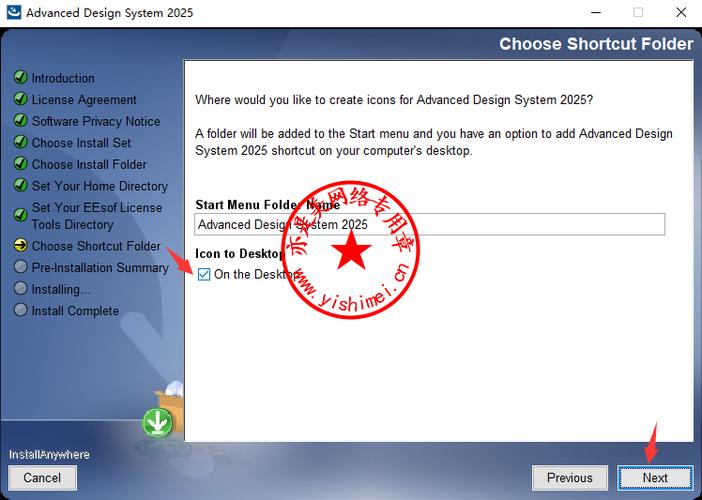Screen dimensions: 702x500
Task: Minimize the installer window
Action: pyautogui.click(x=592, y=13)
